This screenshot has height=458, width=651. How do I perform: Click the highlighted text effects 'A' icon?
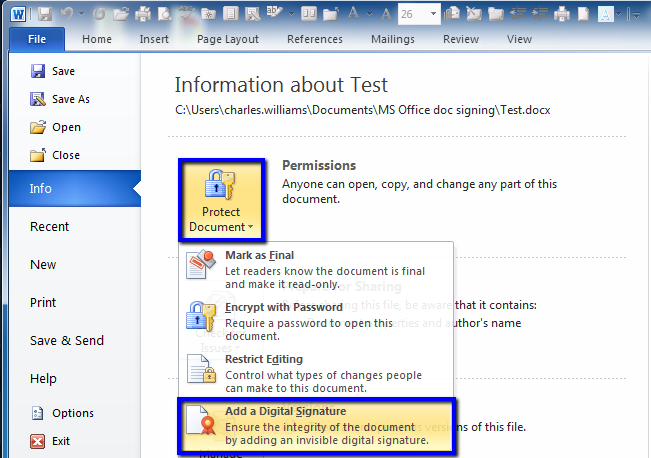606,15
